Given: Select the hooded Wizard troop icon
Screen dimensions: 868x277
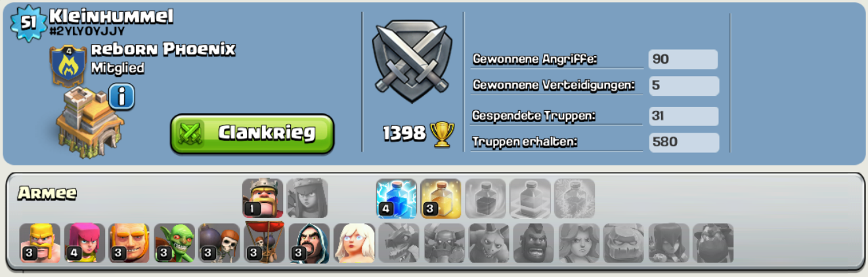Looking at the screenshot, I should pos(309,243).
